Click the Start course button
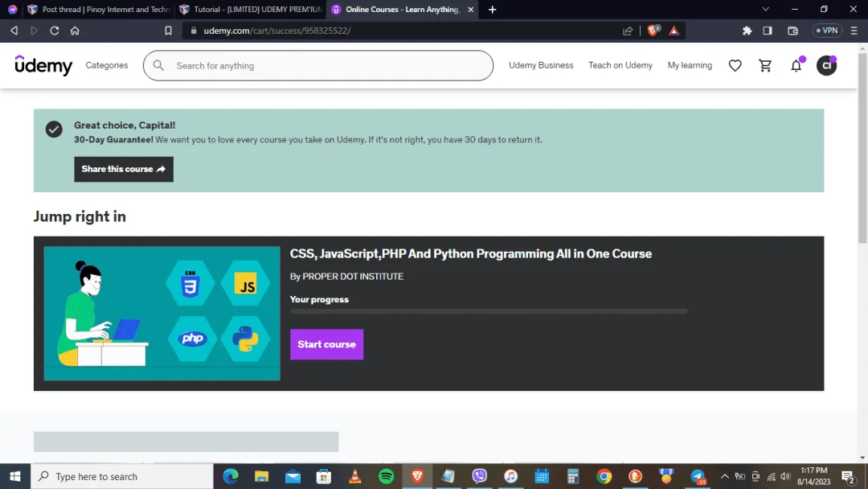The width and height of the screenshot is (868, 489). [x=326, y=344]
